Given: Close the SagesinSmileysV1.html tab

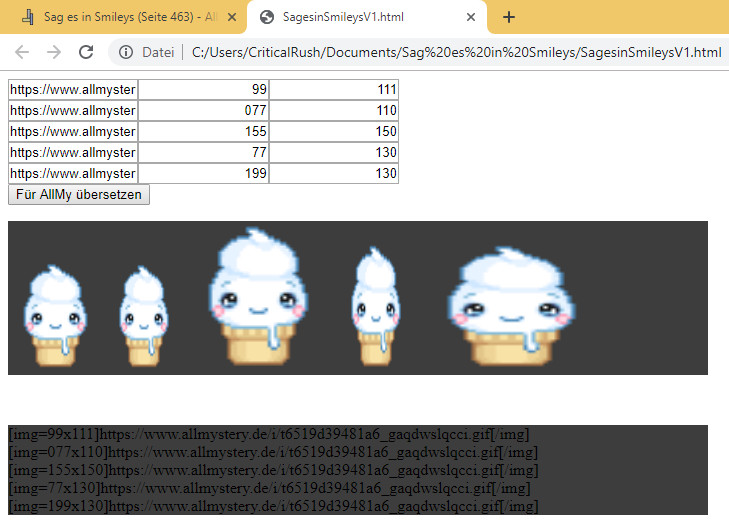Looking at the screenshot, I should click(x=471, y=17).
